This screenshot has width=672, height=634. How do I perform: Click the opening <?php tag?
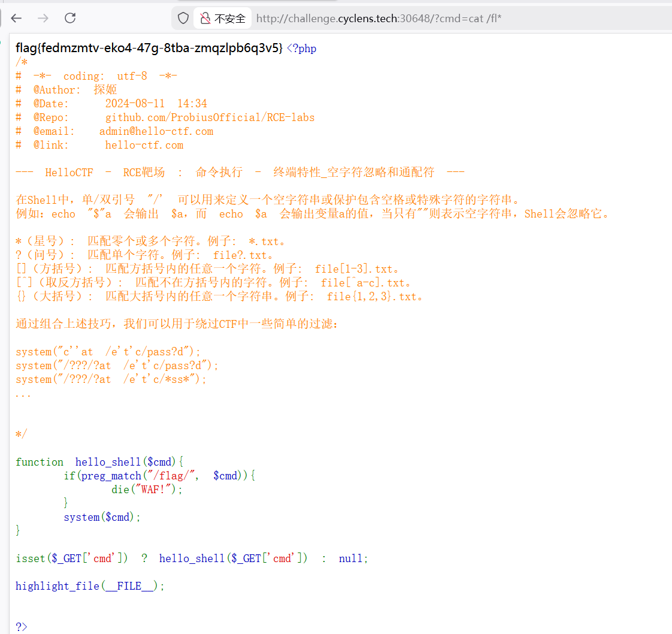302,49
